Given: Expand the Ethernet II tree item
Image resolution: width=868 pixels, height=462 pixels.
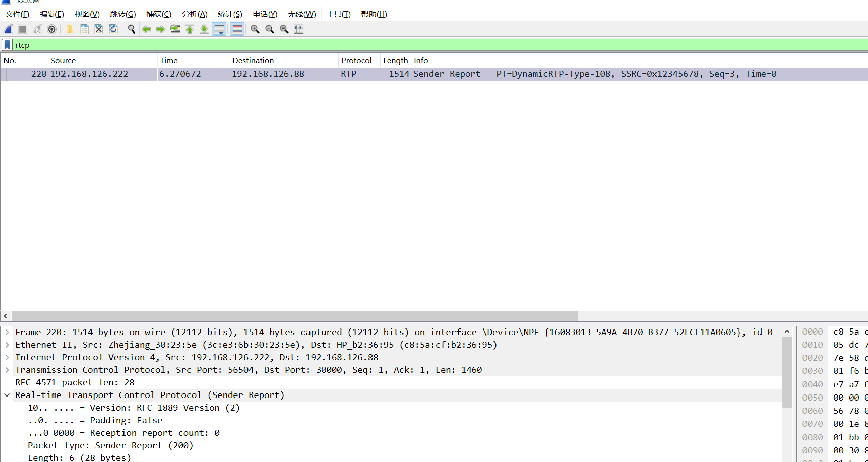Looking at the screenshot, I should pyautogui.click(x=7, y=345).
